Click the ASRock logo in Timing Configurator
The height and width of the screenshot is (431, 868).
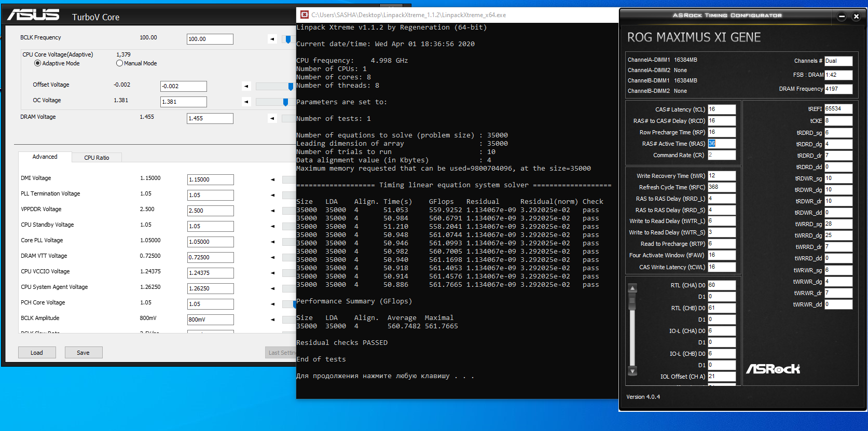pyautogui.click(x=773, y=369)
